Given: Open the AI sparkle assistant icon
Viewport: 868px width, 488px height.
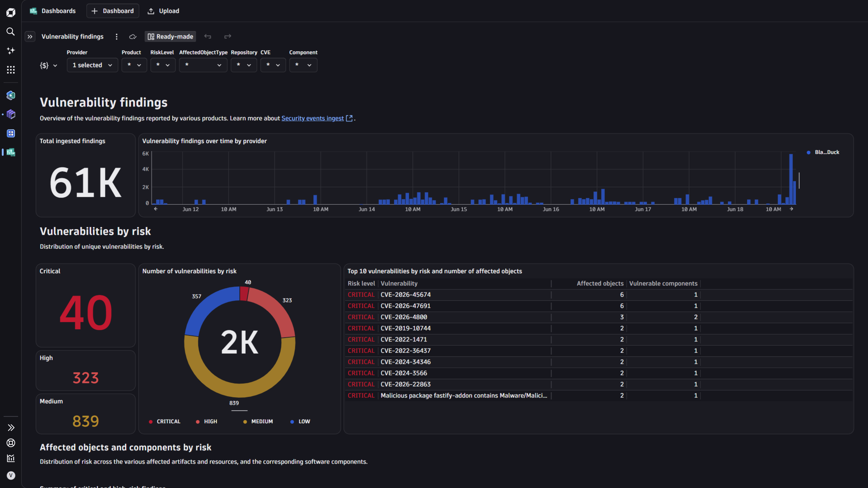Looking at the screenshot, I should click(11, 51).
